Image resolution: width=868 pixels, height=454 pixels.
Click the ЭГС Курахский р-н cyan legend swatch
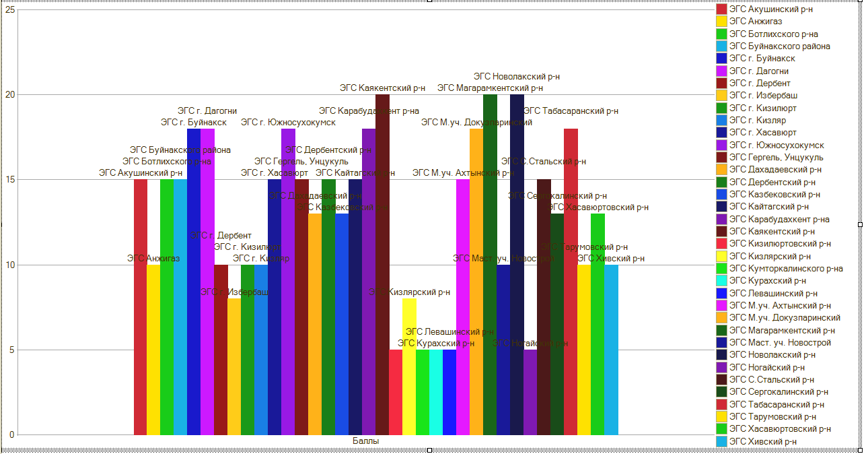(721, 281)
